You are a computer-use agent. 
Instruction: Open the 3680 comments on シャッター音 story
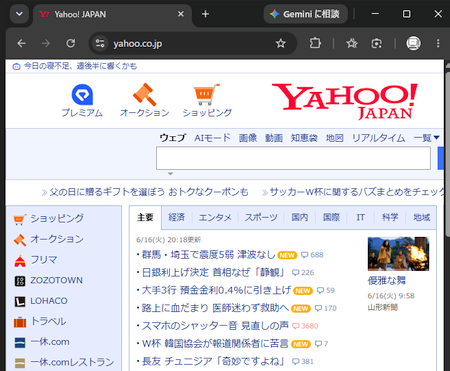point(305,326)
